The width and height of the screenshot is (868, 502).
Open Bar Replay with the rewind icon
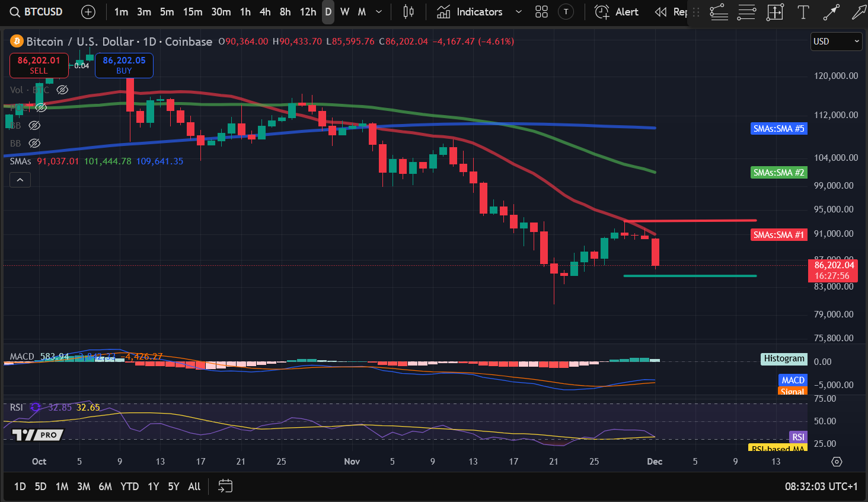pyautogui.click(x=660, y=12)
